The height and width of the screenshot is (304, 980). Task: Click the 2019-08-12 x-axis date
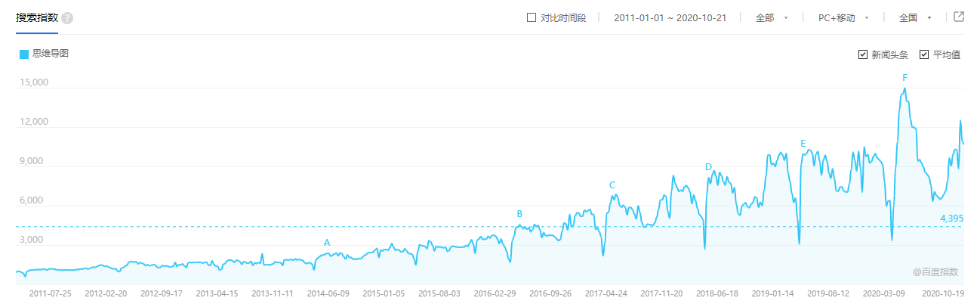(828, 293)
